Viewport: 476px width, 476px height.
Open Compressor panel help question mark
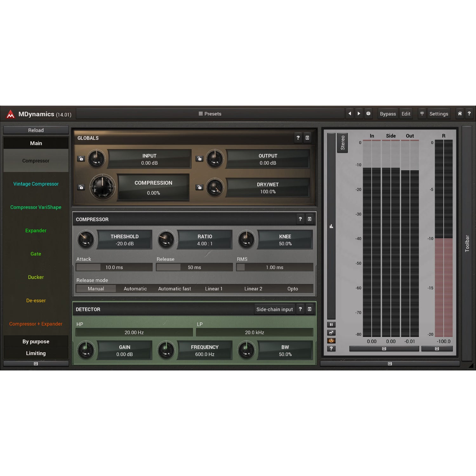[x=300, y=219]
